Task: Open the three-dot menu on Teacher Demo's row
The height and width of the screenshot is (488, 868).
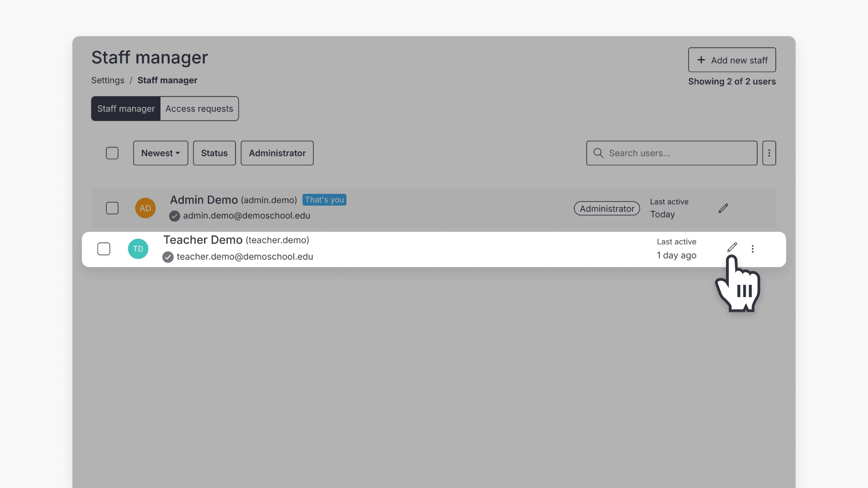Action: point(752,249)
